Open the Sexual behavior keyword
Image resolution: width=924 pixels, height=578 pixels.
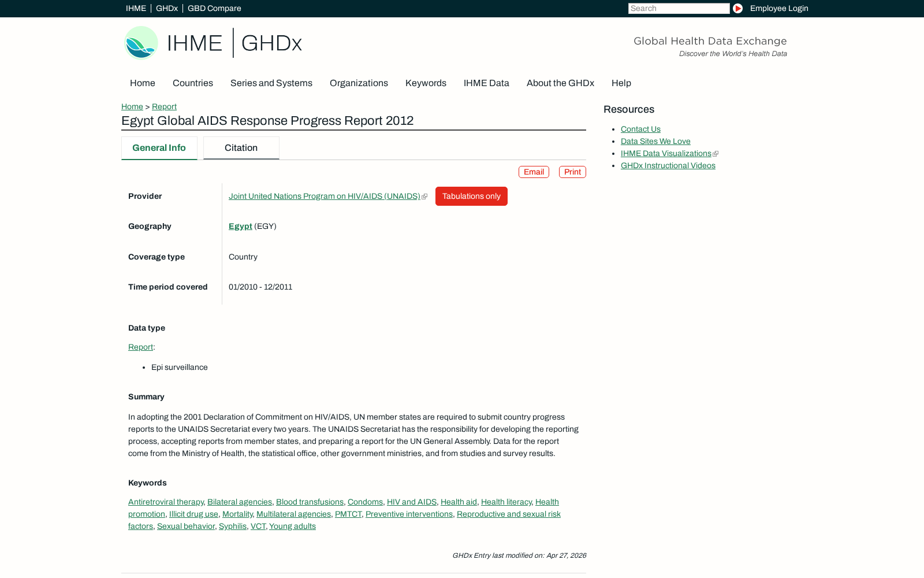point(186,526)
